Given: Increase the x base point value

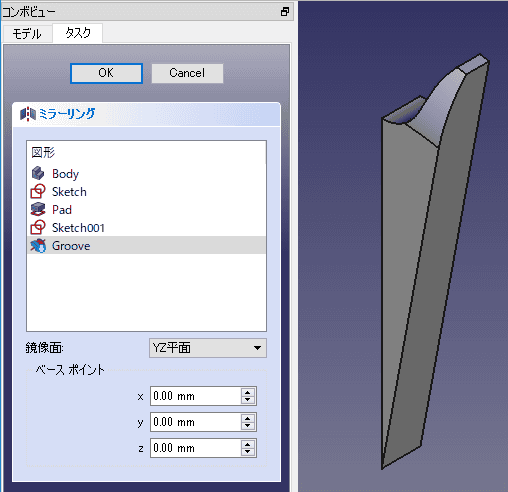Looking at the screenshot, I should tap(247, 392).
